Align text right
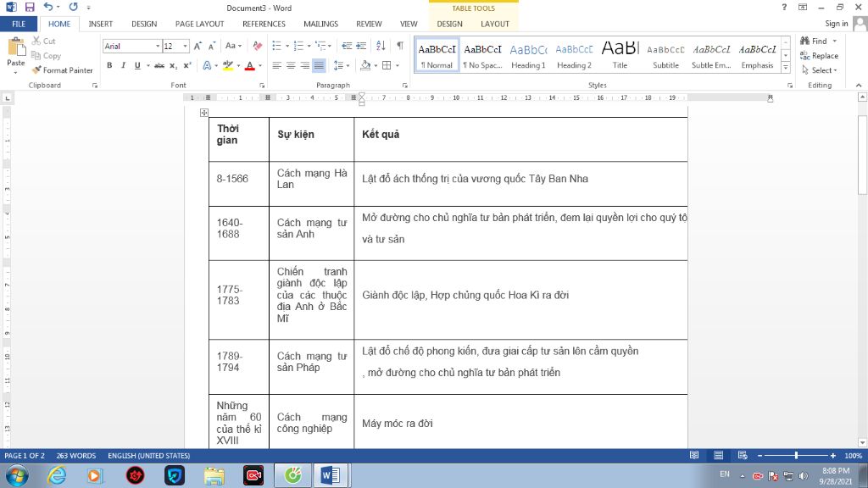The image size is (868, 488). 304,65
